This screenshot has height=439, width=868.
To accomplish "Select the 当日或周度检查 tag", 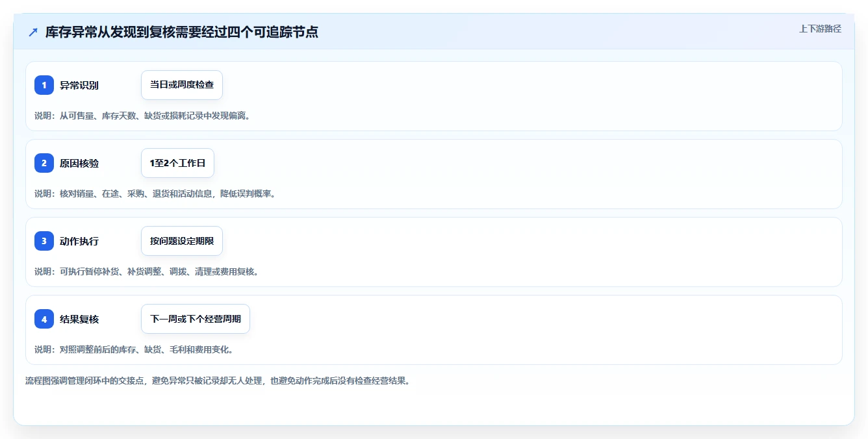I will pos(182,85).
